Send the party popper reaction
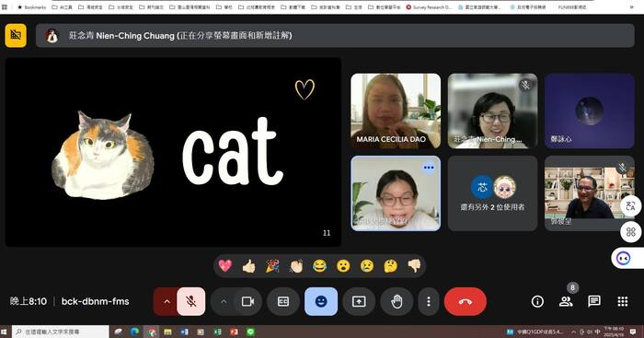 [272, 266]
